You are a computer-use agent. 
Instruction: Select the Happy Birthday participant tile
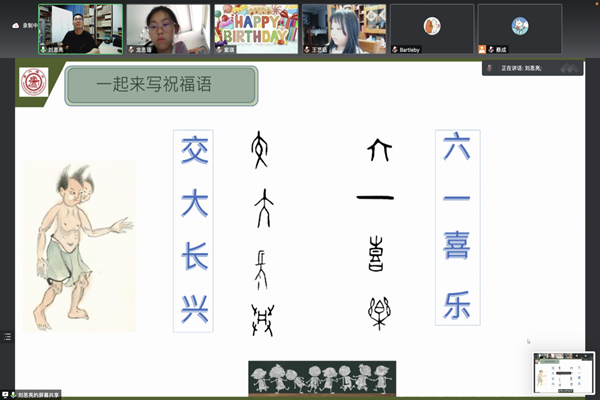[x=256, y=29]
